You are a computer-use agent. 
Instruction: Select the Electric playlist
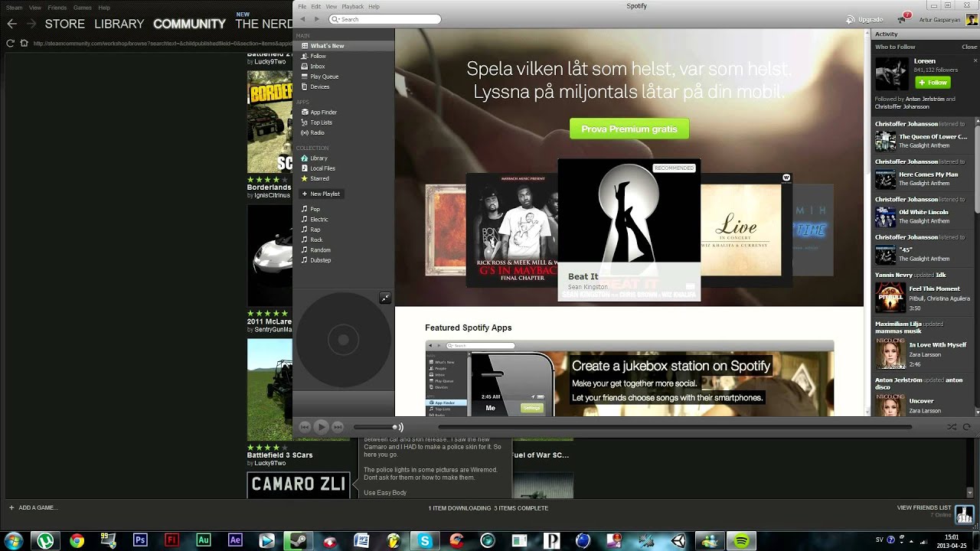343,220
